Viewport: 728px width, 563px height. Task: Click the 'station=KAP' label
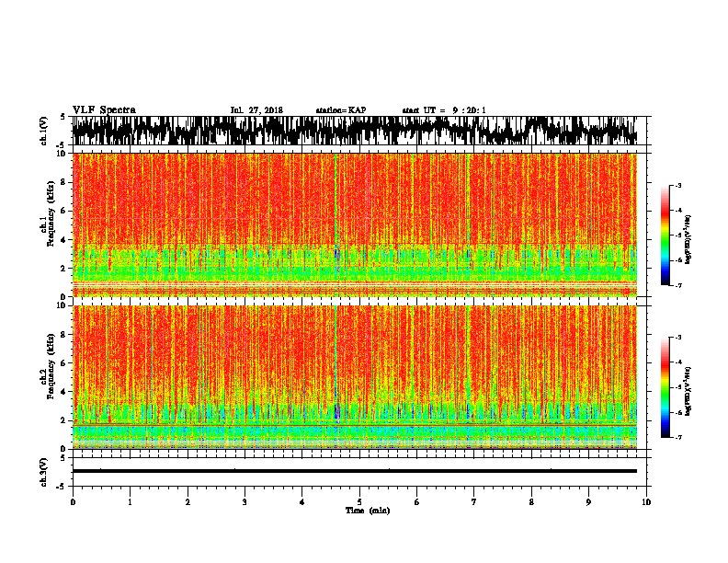[x=341, y=110]
